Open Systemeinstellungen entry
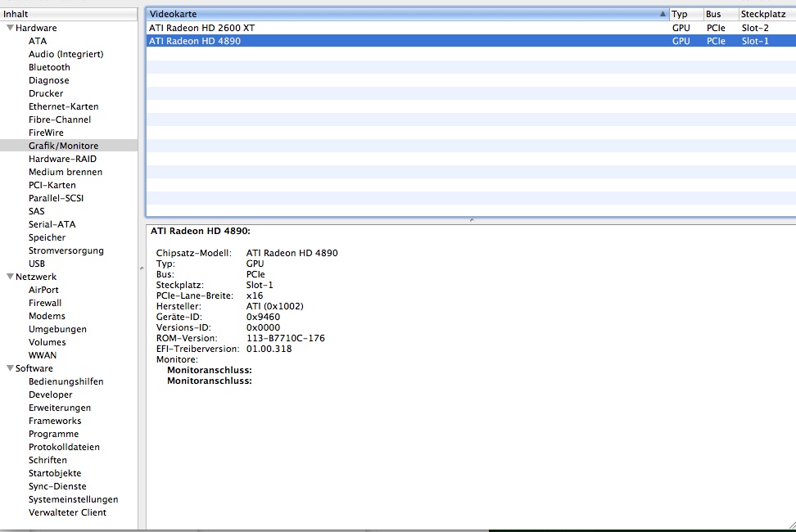Viewport: 796px width, 532px height. click(73, 499)
